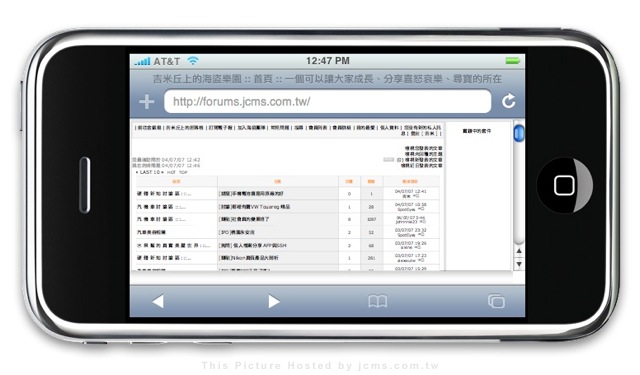Image resolution: width=640 pixels, height=375 pixels.
Task: Click the scrollbar down arrow
Action: click(519, 264)
